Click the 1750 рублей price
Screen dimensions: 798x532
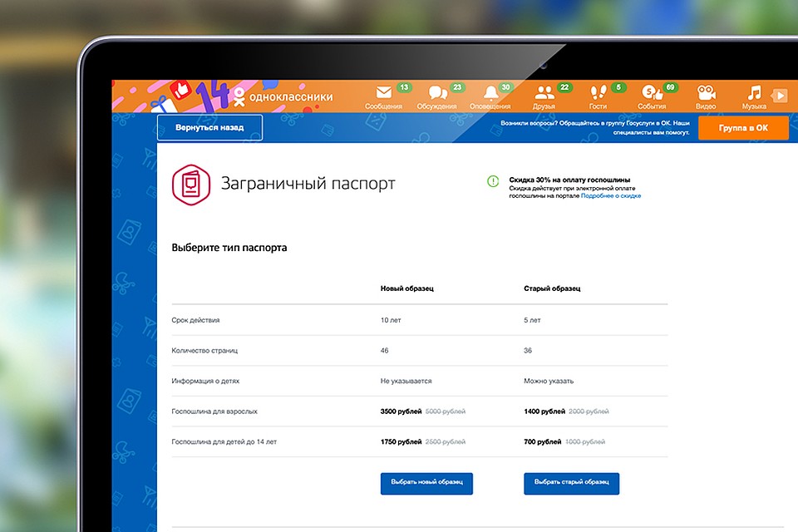click(x=401, y=442)
